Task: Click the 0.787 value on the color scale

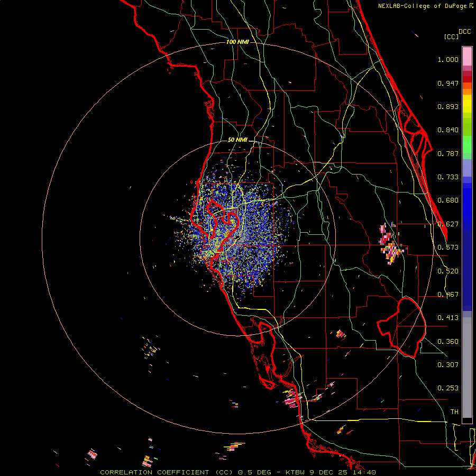Action: (x=448, y=153)
